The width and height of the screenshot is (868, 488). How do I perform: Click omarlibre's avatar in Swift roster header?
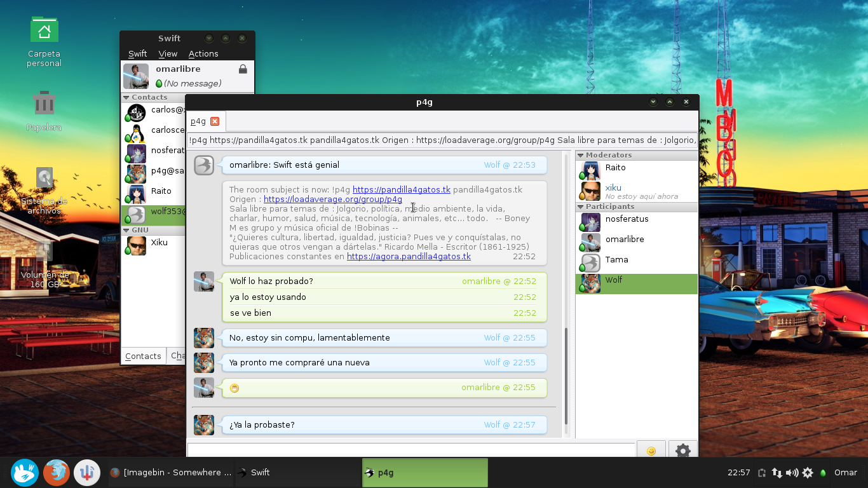tap(136, 76)
